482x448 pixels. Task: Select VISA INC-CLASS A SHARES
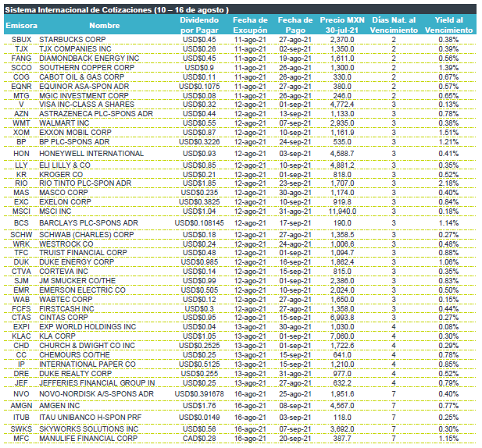(x=87, y=105)
